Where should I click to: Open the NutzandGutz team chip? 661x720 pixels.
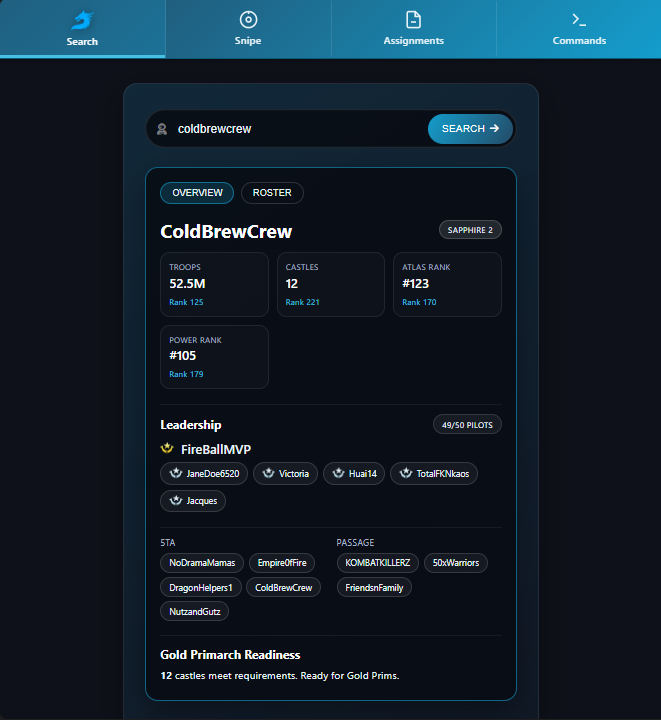click(195, 610)
